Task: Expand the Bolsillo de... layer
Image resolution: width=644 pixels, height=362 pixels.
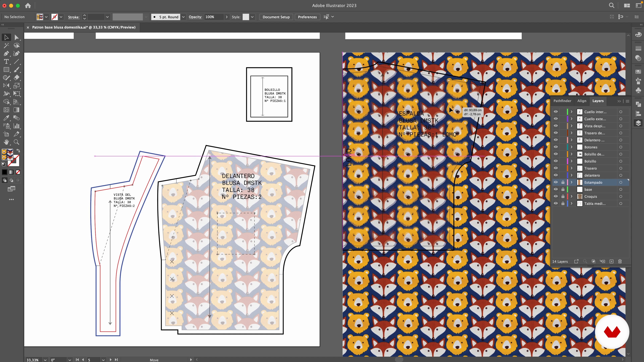Action: coord(572,154)
